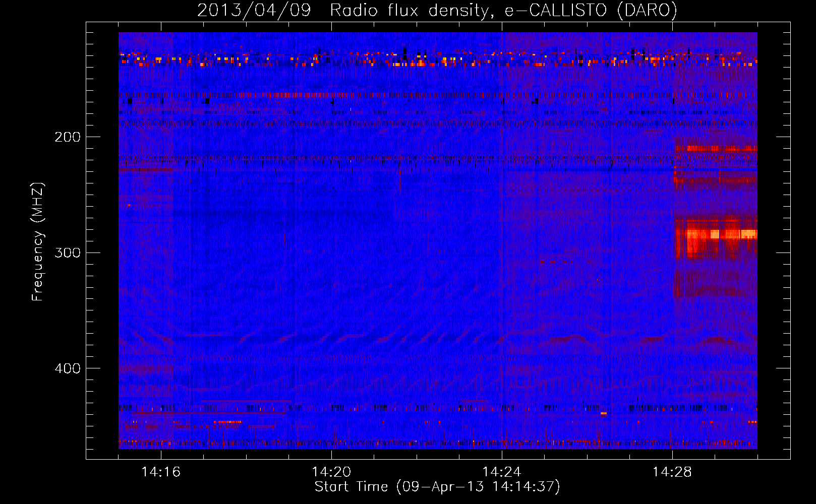This screenshot has height=504, width=816.
Task: Click the 200 frequency tick label
Action: pyautogui.click(x=67, y=137)
